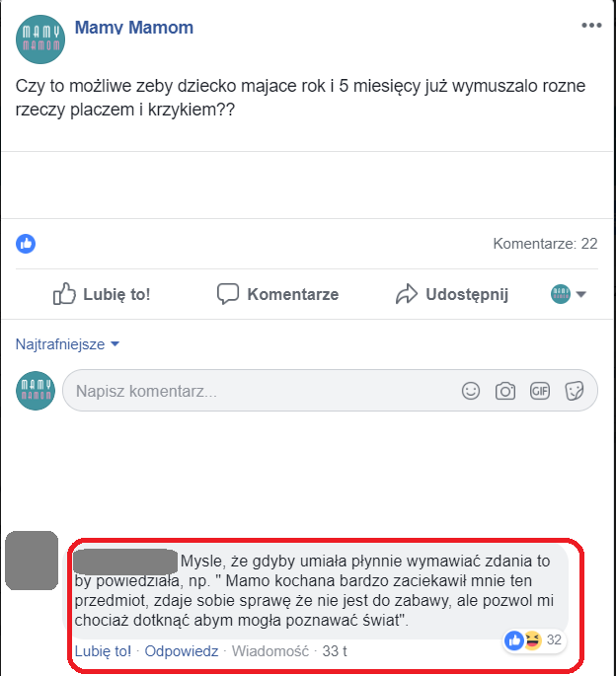
Task: Open the three-dots post options menu
Action: point(591,26)
